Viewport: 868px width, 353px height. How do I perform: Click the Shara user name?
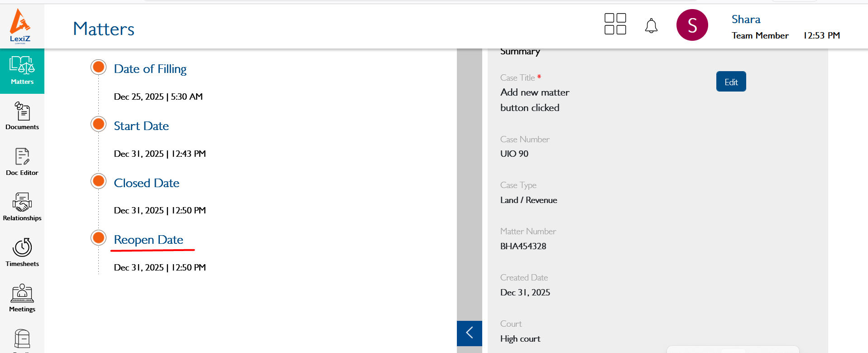point(746,19)
